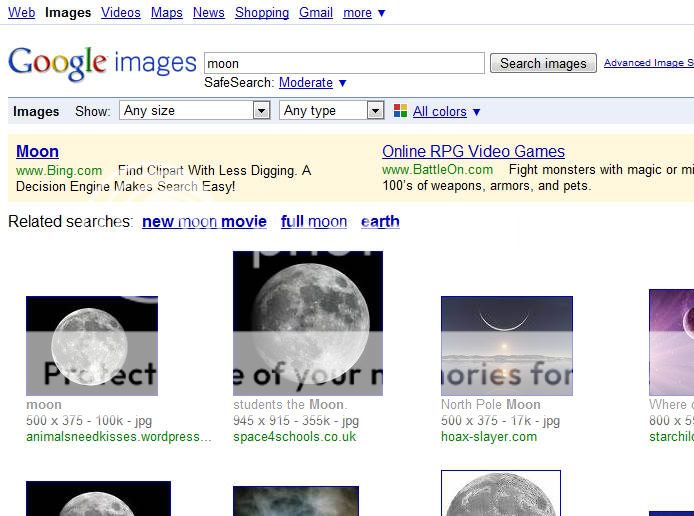Select related search new moon movie
Screen dimensions: 694x516
pos(204,221)
